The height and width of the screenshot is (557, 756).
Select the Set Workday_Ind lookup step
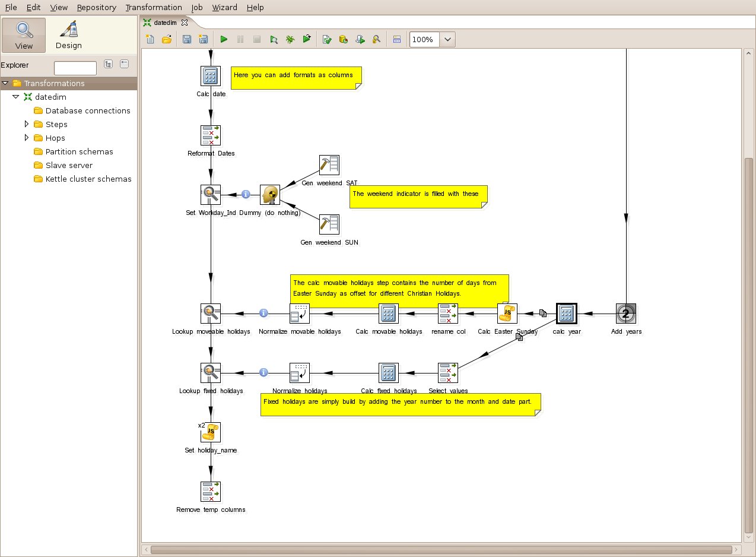coord(211,194)
